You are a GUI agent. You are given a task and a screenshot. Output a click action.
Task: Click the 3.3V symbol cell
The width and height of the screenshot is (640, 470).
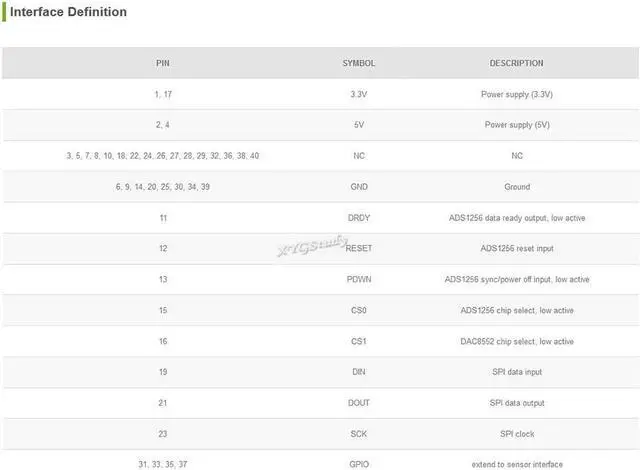pyautogui.click(x=359, y=94)
